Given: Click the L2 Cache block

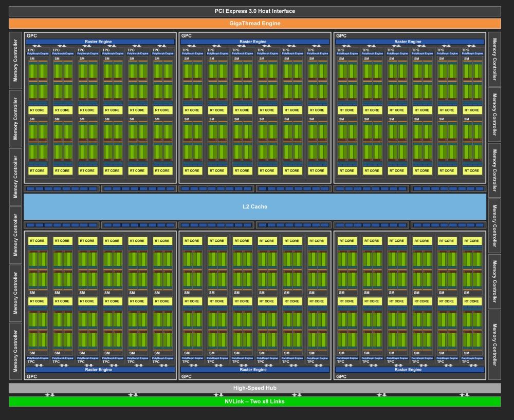Looking at the screenshot, I should (x=255, y=206).
